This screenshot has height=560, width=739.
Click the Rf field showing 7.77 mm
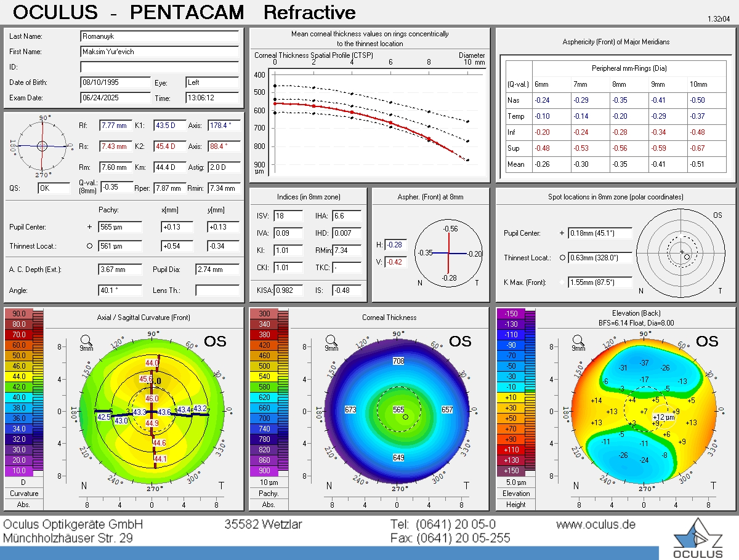click(116, 126)
